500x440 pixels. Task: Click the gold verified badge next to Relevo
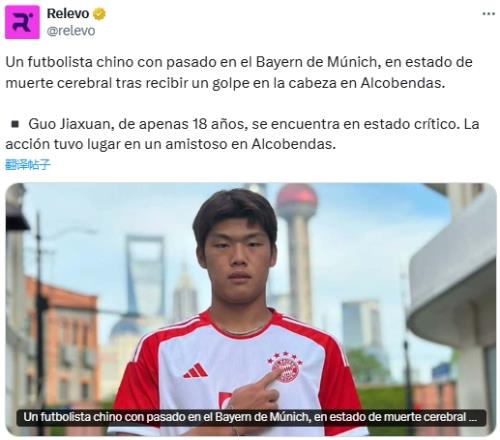pos(99,14)
